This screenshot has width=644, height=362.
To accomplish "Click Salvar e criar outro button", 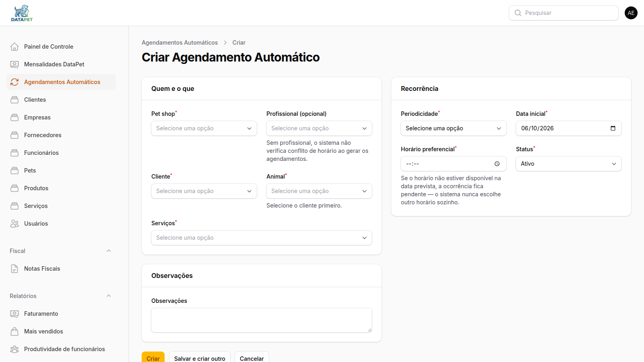I will pyautogui.click(x=200, y=358).
